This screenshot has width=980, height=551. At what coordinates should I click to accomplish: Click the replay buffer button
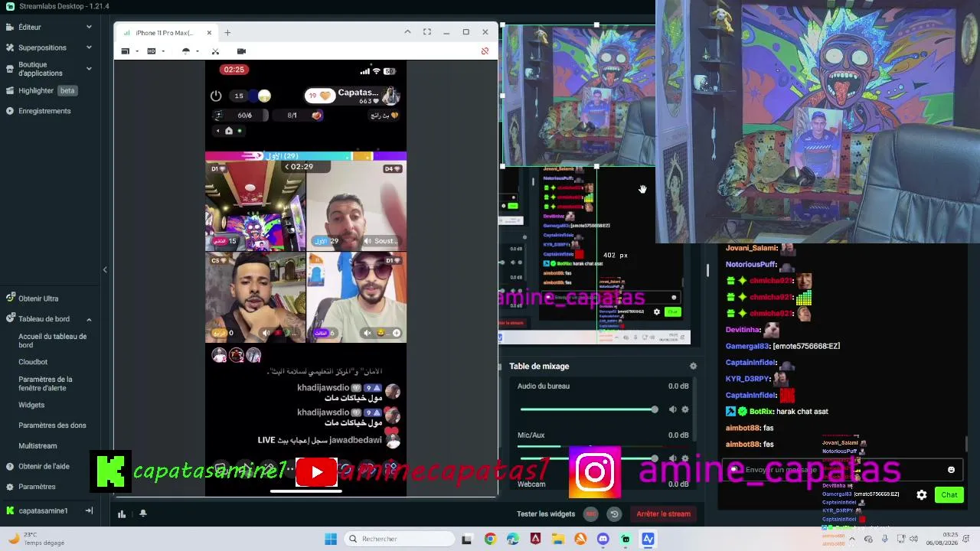(614, 514)
